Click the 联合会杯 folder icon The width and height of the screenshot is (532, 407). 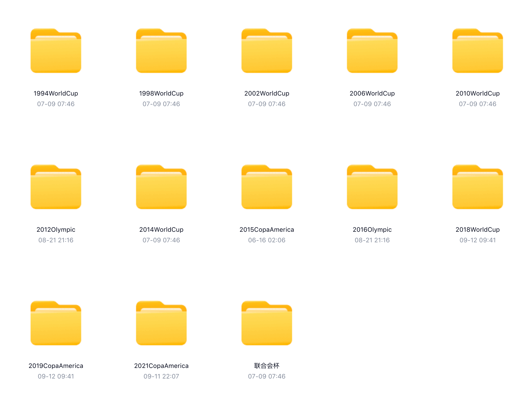click(x=267, y=323)
